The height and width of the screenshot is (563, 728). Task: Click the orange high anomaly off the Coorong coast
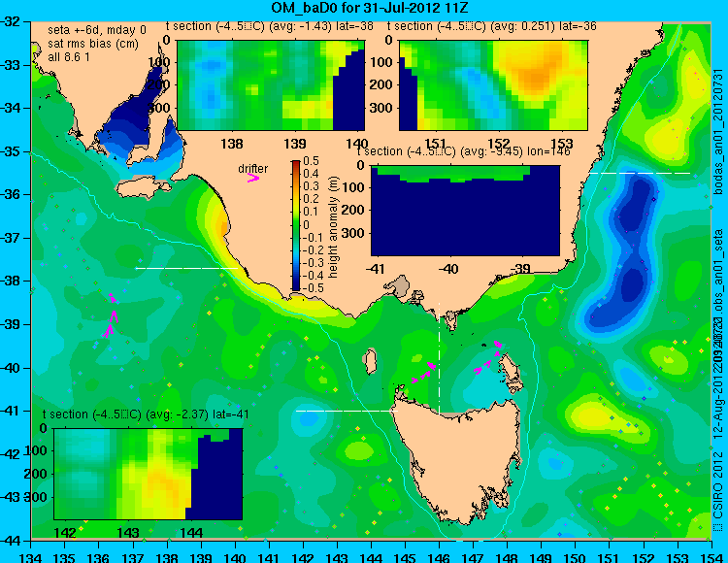click(222, 227)
